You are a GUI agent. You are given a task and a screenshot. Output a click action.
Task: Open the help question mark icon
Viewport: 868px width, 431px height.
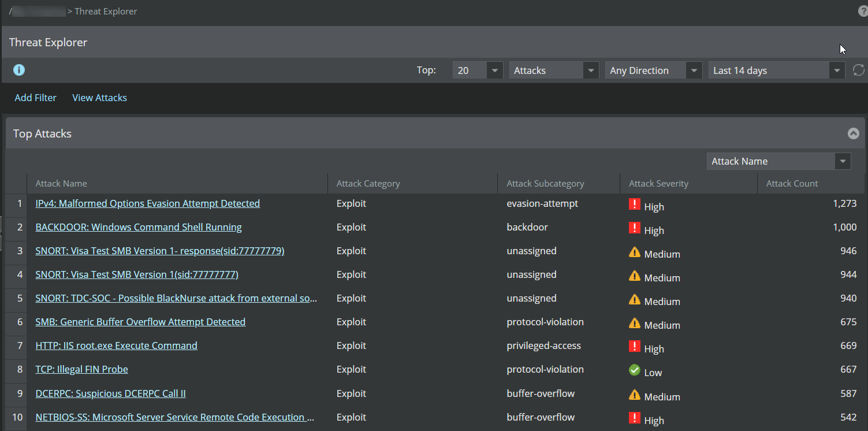tap(863, 12)
